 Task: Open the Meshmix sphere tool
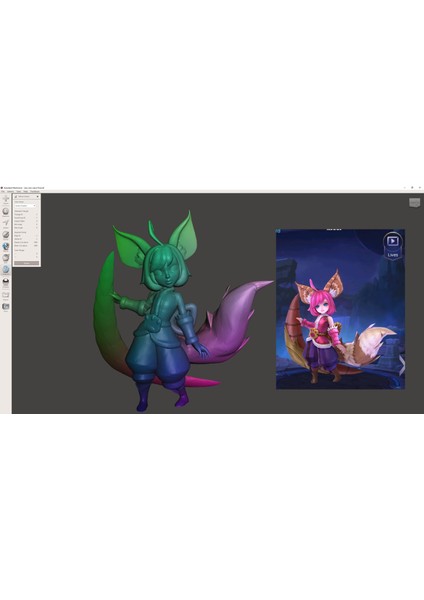[6, 212]
